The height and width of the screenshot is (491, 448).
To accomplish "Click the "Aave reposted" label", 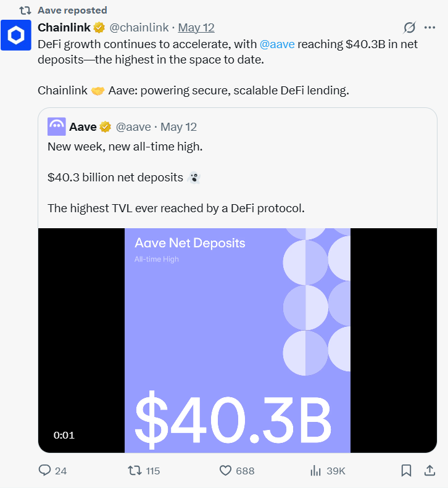I will pyautogui.click(x=72, y=10).
